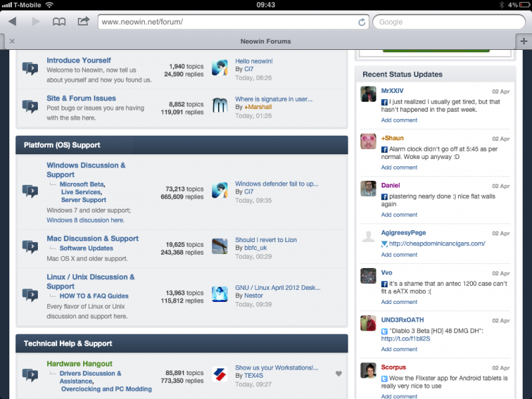532x399 pixels.
Task: Click the Linux / Unix forum bubble icon
Action: point(30,295)
